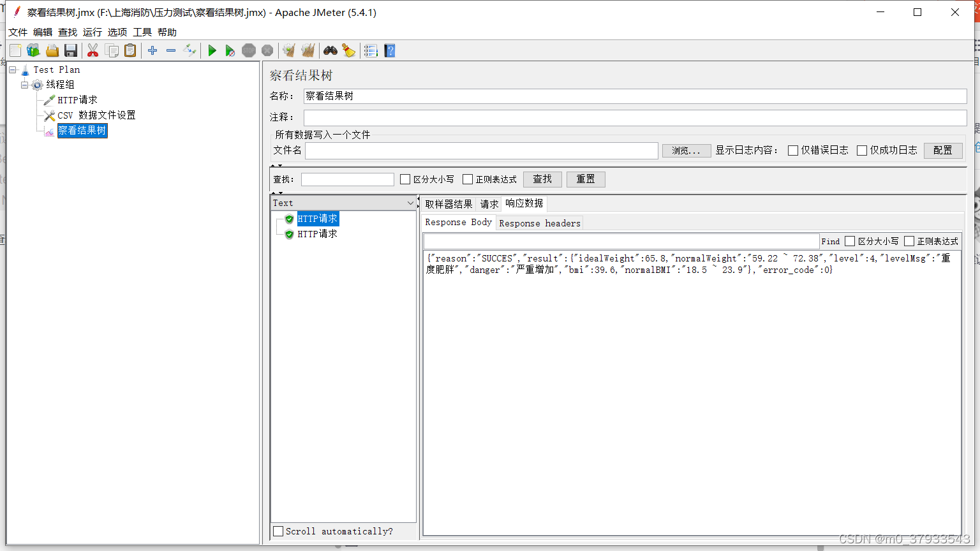
Task: Click the Clear All double broom icon
Action: [x=308, y=50]
